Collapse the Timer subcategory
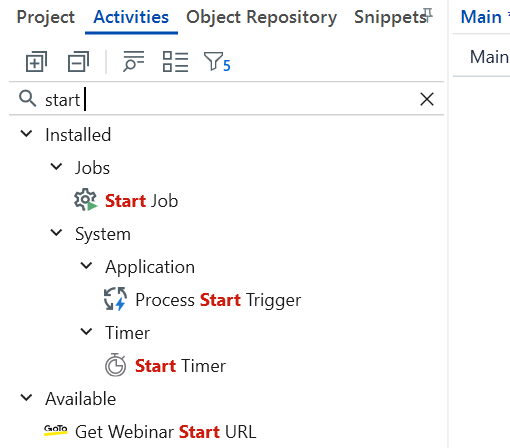This screenshot has height=448, width=510. (x=86, y=332)
